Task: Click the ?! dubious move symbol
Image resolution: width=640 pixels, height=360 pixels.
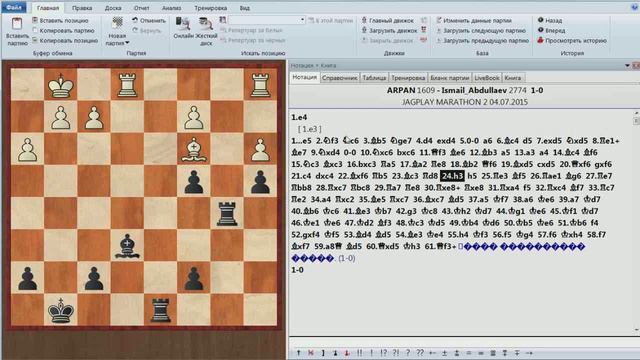Action: click(x=396, y=353)
